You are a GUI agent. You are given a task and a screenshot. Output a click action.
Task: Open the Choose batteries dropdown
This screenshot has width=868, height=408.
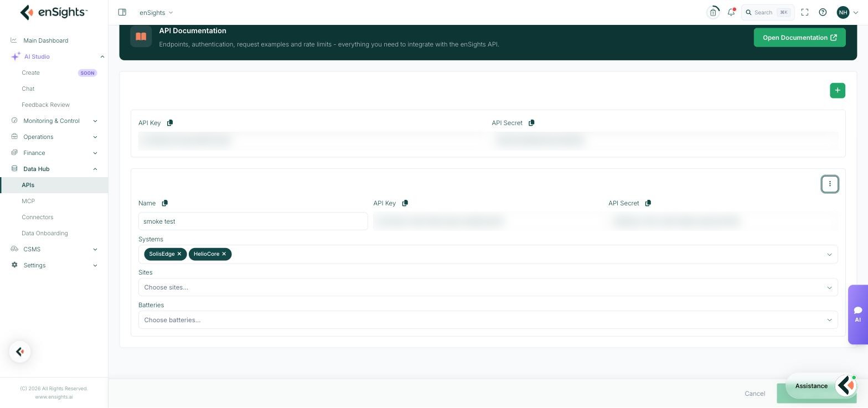(488, 320)
